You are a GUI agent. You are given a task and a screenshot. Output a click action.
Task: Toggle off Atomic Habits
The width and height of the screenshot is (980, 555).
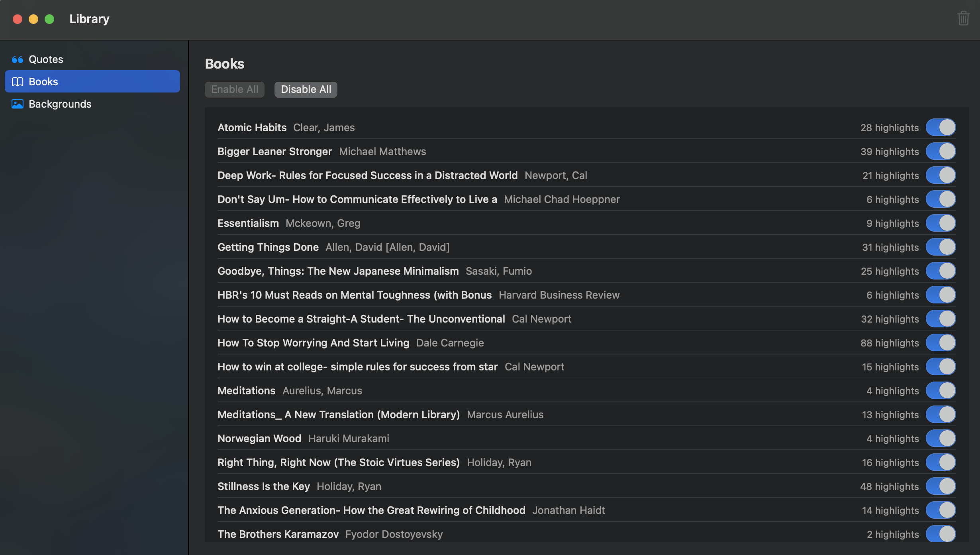(941, 128)
